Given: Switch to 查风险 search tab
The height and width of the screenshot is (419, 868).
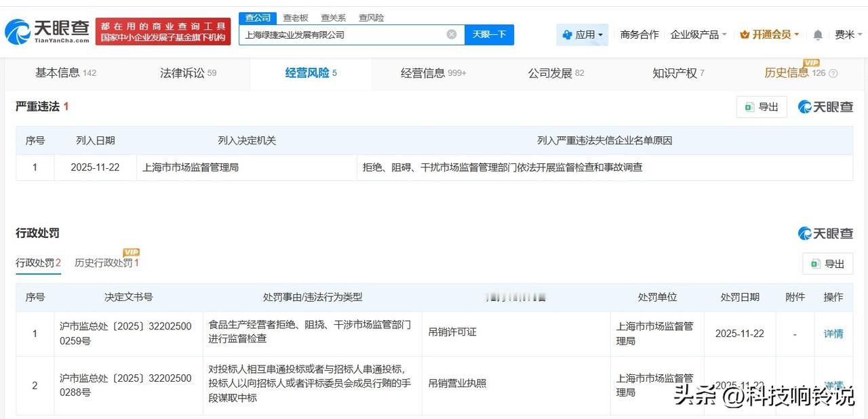Looking at the screenshot, I should (371, 18).
